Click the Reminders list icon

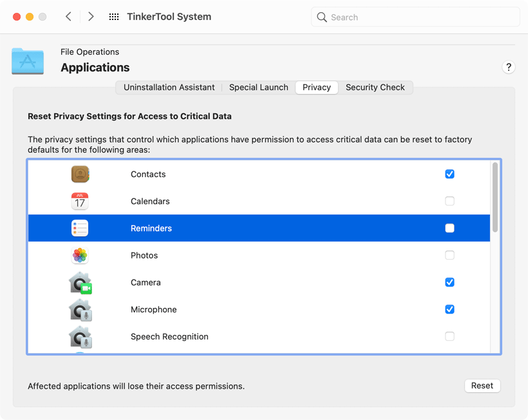pyautogui.click(x=80, y=228)
